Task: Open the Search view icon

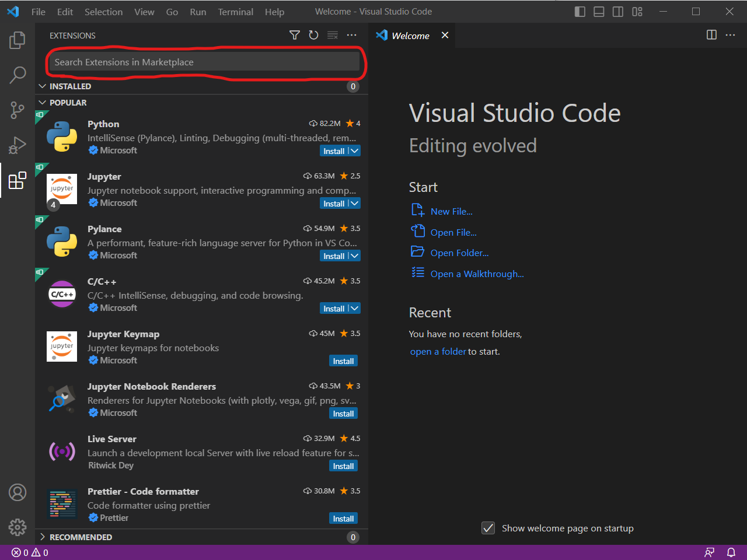Action: 18,75
